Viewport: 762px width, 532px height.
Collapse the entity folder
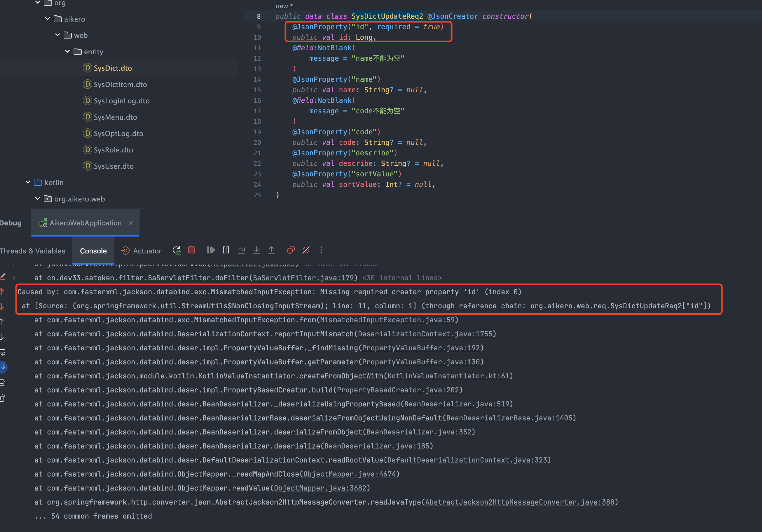[x=67, y=51]
